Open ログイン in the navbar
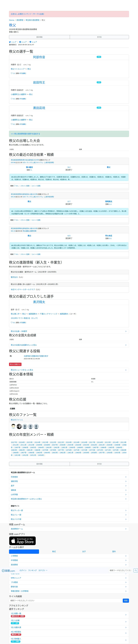 pos(23,570)
